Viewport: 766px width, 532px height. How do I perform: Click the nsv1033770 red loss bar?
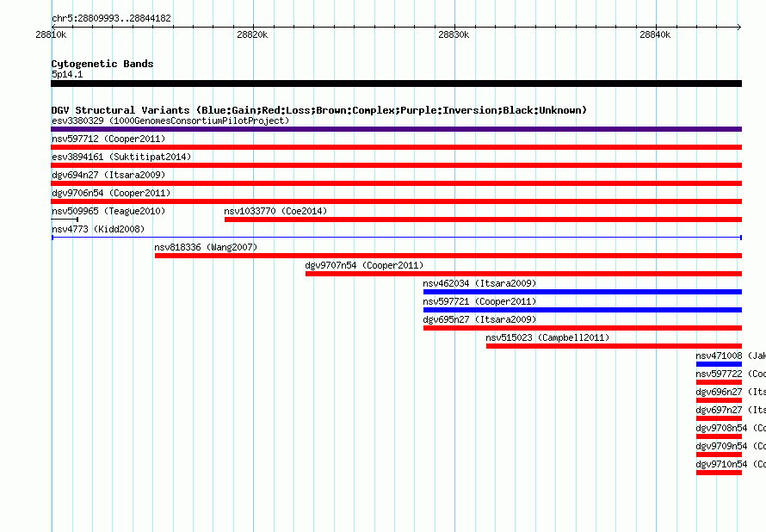tap(483, 220)
